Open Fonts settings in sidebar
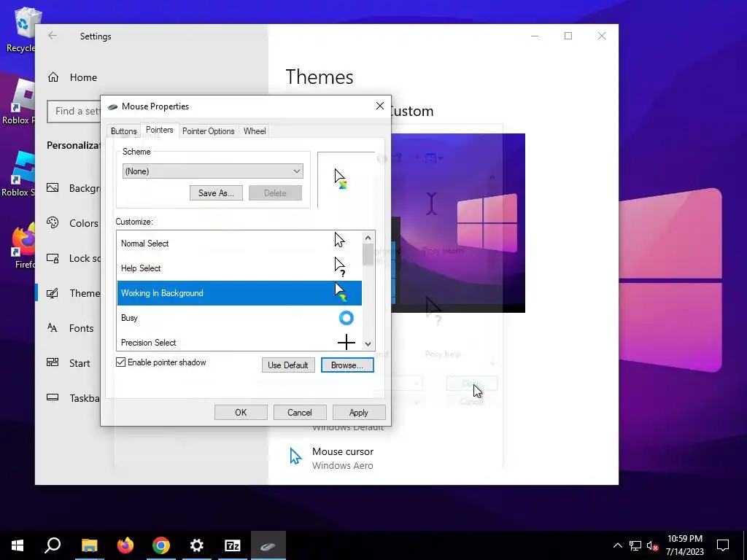 [72, 328]
